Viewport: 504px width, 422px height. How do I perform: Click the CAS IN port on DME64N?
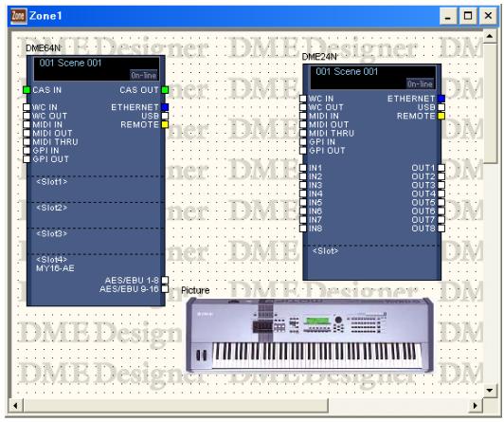(x=27, y=90)
